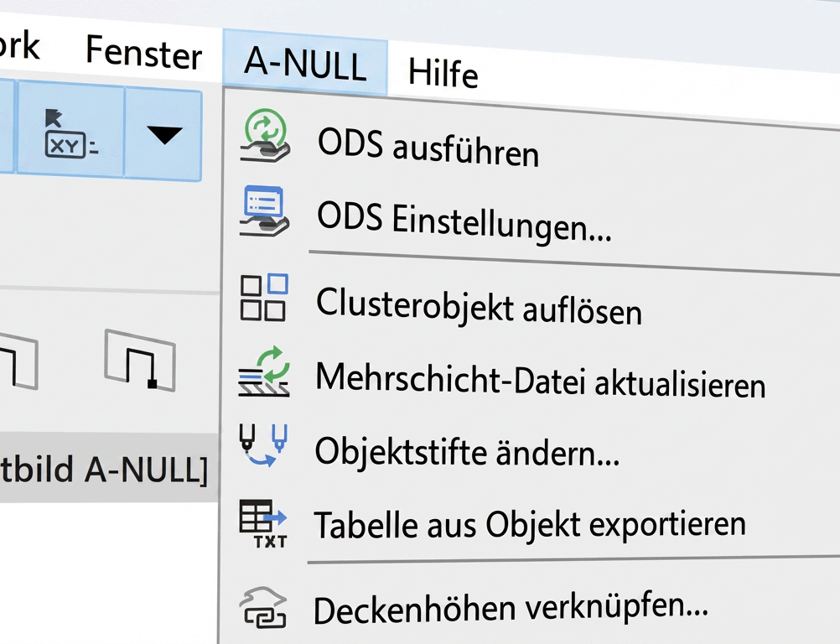Click the Tabelle exportieren TXT icon
This screenshot has height=644, width=840.
pyautogui.click(x=263, y=523)
